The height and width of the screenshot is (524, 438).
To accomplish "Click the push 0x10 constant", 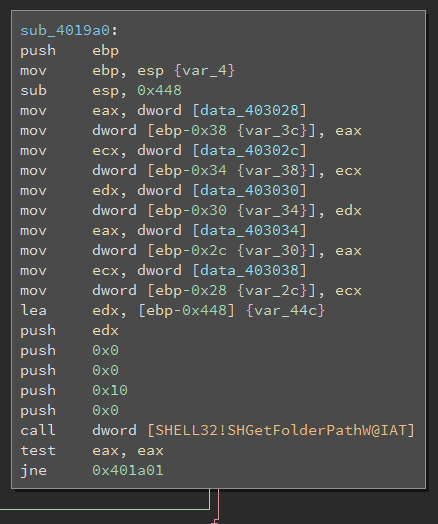I will (x=110, y=391).
